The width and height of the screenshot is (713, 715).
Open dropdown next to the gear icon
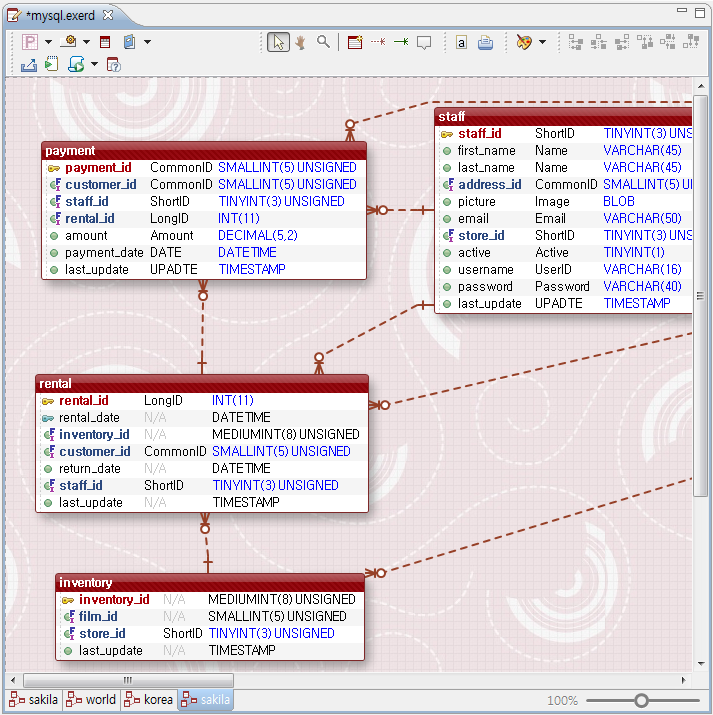86,42
